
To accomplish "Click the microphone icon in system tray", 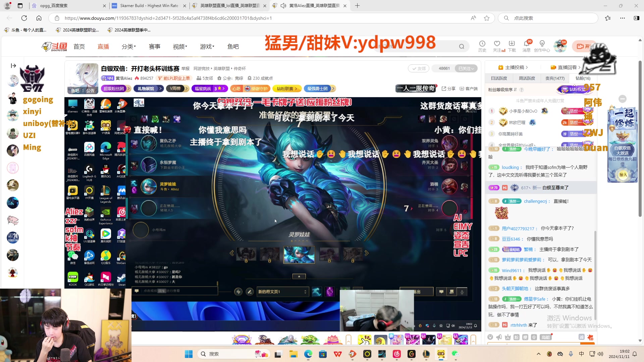I will 571,354.
